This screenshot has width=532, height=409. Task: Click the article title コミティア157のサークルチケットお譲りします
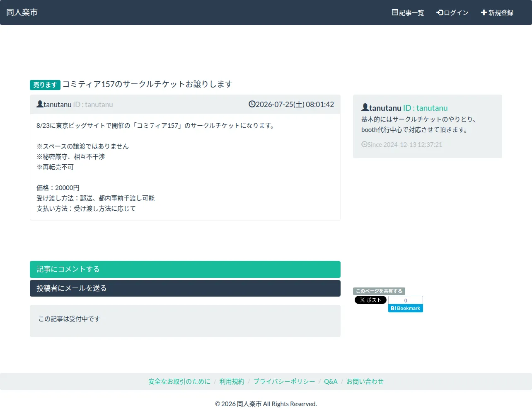[147, 84]
